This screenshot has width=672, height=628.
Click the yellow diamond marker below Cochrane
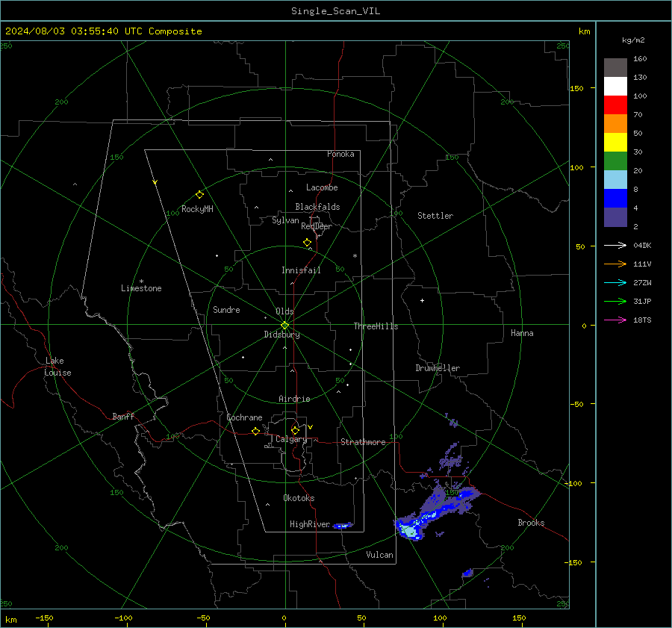click(x=255, y=432)
